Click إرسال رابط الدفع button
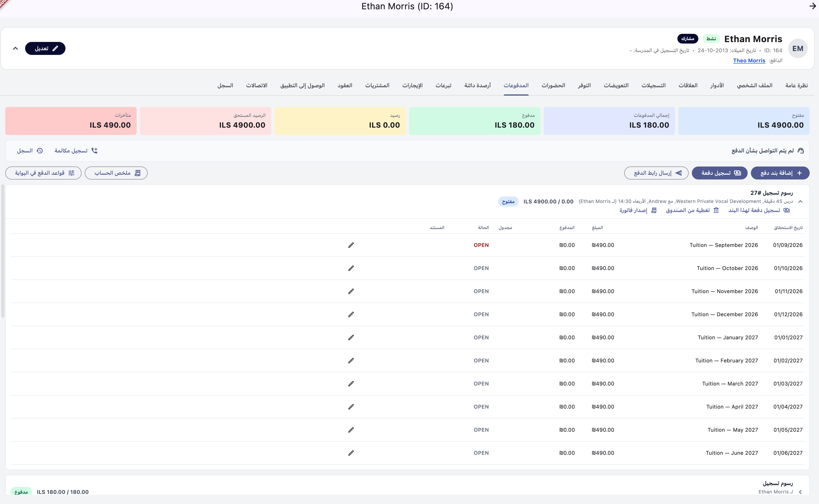Screen dimensions: 819x504 [656, 173]
